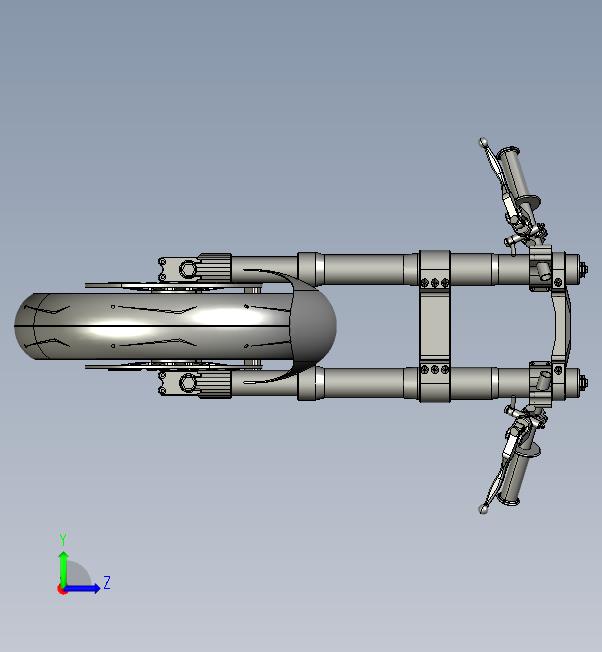Select the clamp bolts on the lower fork
The width and height of the screenshot is (602, 652).
[435, 369]
